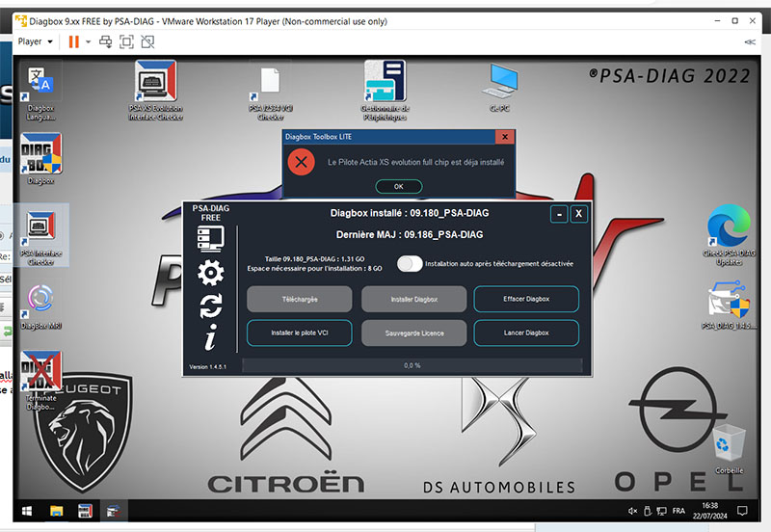Click OK in Diagbox Toolbox LITE dialog
This screenshot has width=771, height=532.
[x=399, y=186]
